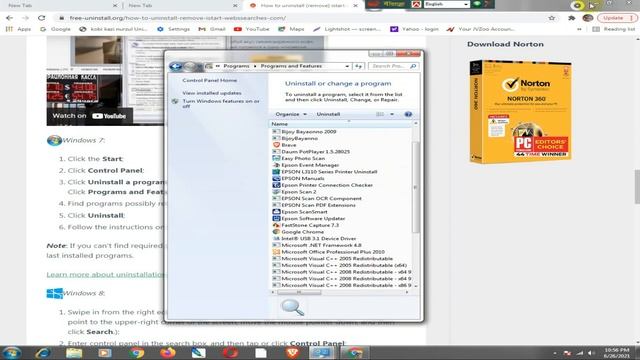This screenshot has height=360, width=640.
Task: Expand the bookmarks overflow chevron
Action: 579,29
